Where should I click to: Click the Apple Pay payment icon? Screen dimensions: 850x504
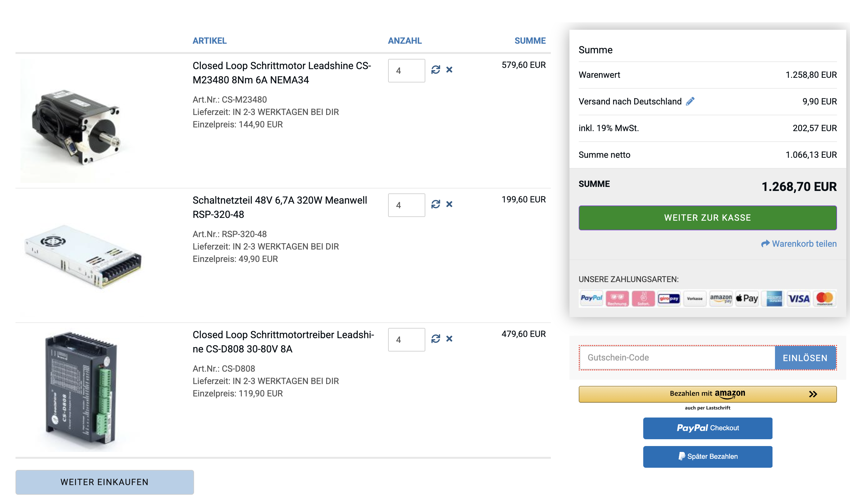[747, 298]
